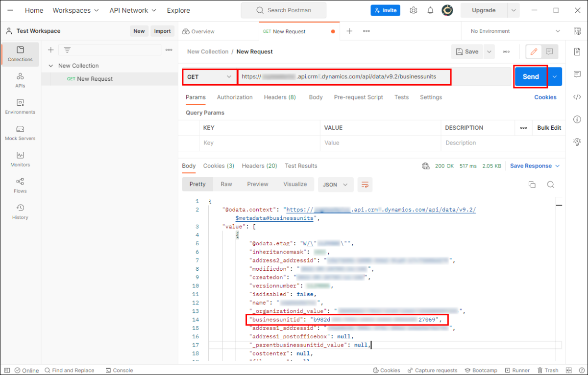Viewport: 588px width, 375px height.
Task: Switch response view to Preview
Action: [258, 184]
